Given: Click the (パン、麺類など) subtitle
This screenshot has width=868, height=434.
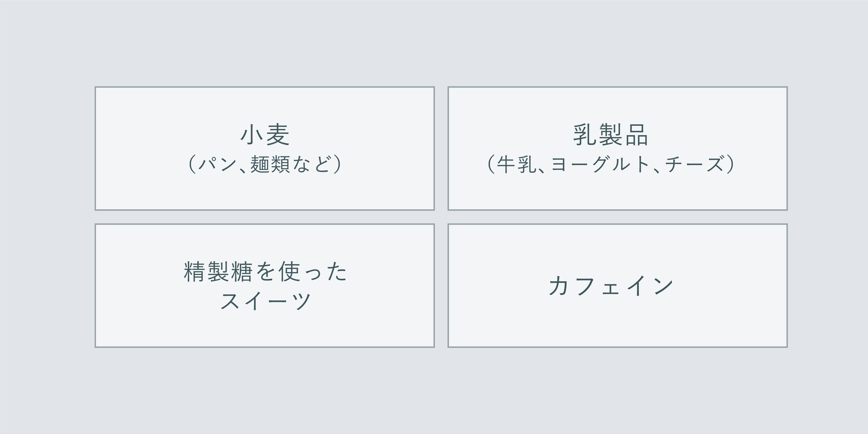Looking at the screenshot, I should pos(265,164).
